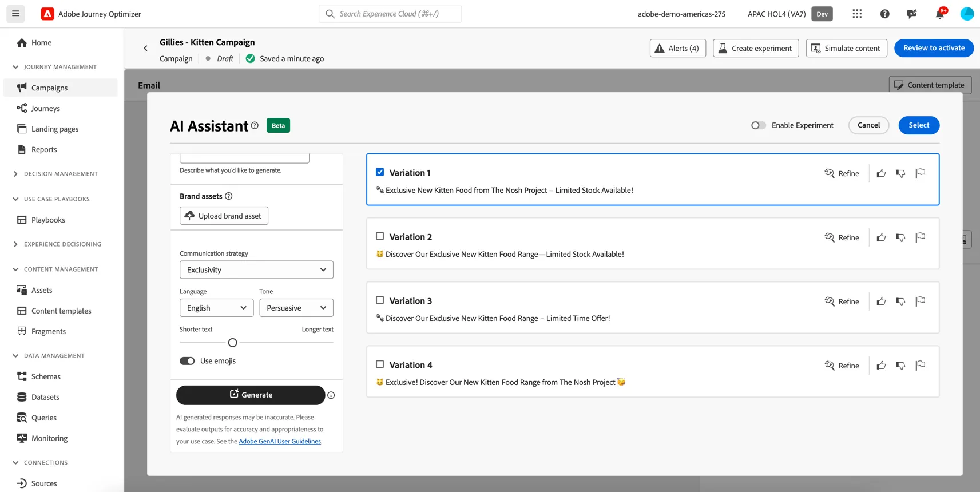
Task: Uncheck the Variation 1 checkbox
Action: (380, 172)
